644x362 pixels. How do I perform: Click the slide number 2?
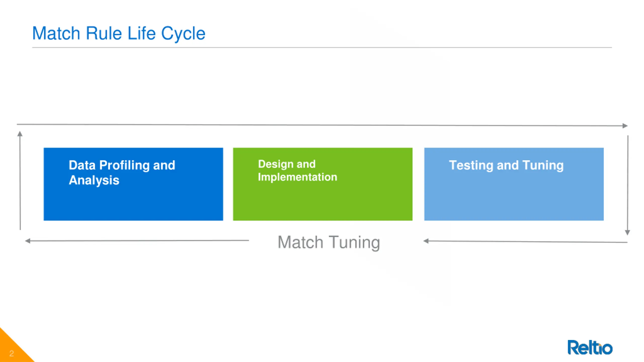[x=11, y=353]
